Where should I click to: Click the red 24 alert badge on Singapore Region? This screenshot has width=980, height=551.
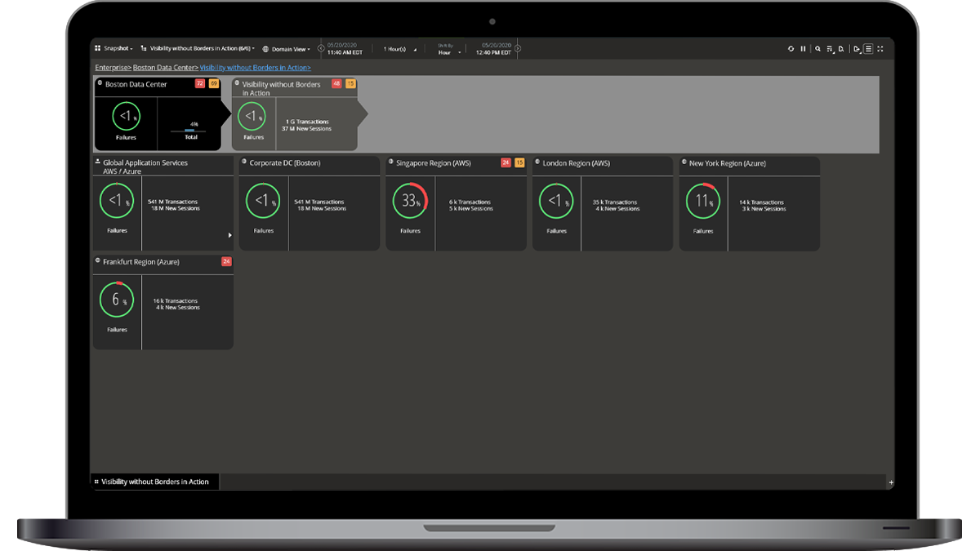click(x=506, y=162)
